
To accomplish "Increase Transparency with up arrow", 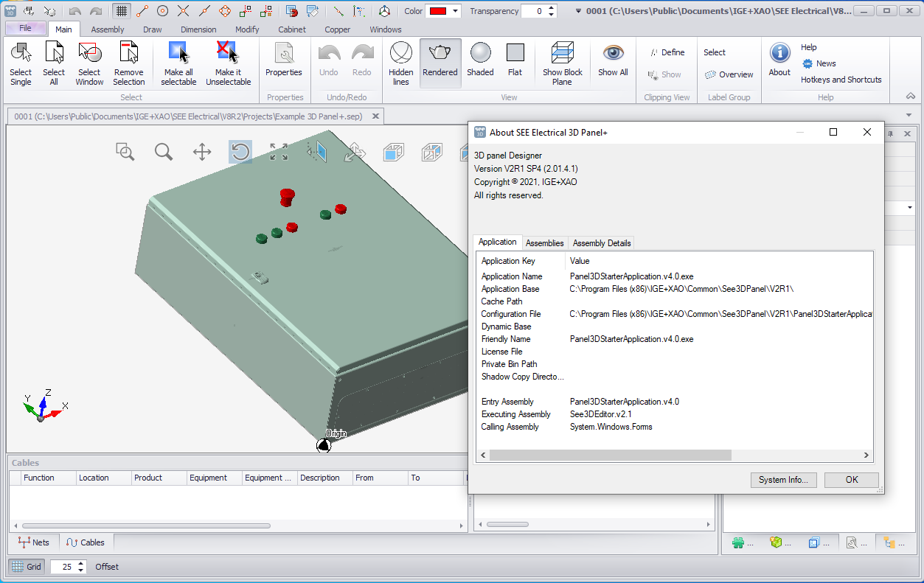I will pos(552,7).
